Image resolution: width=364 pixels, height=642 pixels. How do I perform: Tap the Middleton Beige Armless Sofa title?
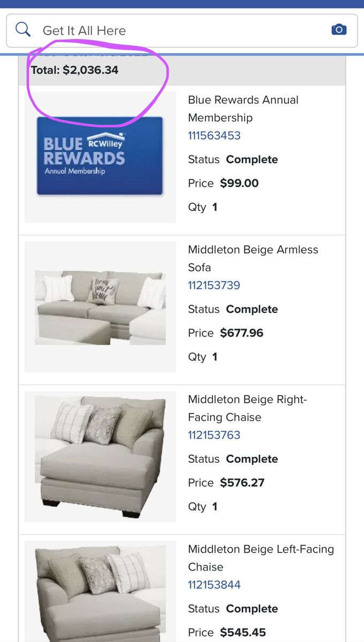pos(253,258)
